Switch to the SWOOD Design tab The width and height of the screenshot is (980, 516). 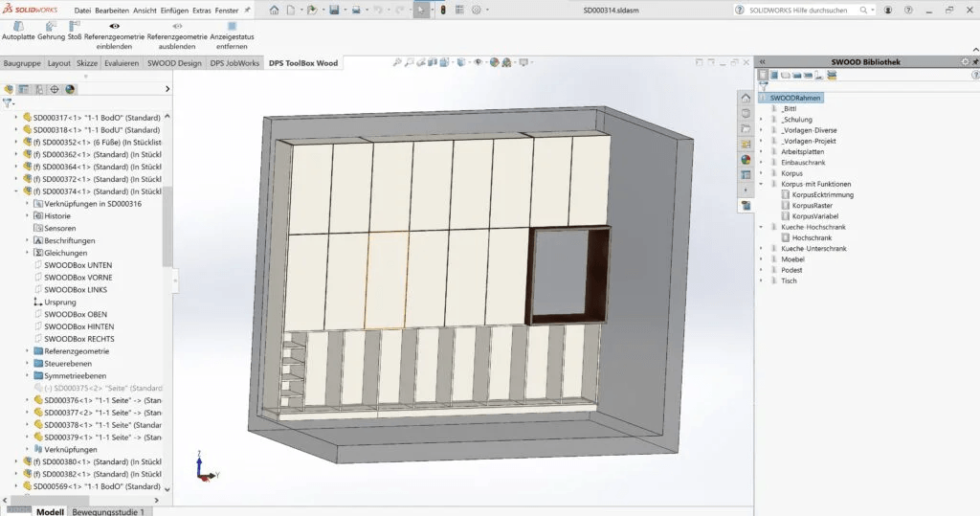[x=174, y=63]
